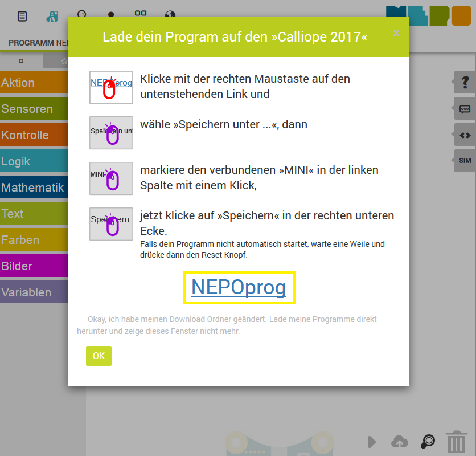Screen dimensions: 476x456
Task: Open the robot selection menu icon
Action: 52,16
